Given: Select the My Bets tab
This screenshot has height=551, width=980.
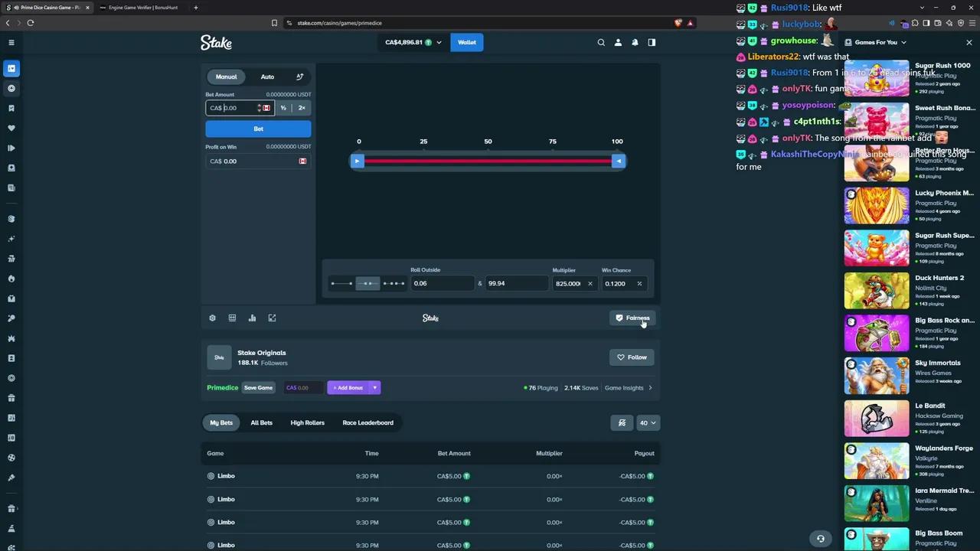Looking at the screenshot, I should pyautogui.click(x=221, y=422).
